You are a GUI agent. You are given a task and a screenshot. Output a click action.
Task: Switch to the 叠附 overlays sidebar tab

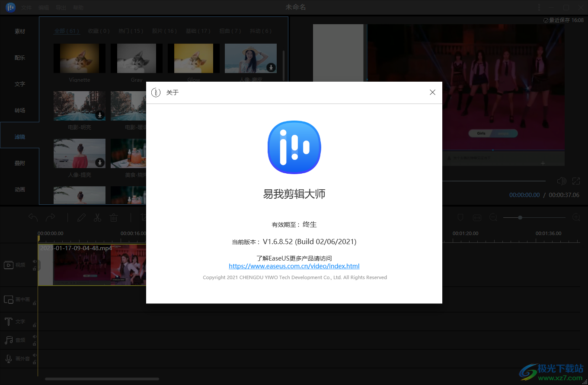pyautogui.click(x=20, y=163)
